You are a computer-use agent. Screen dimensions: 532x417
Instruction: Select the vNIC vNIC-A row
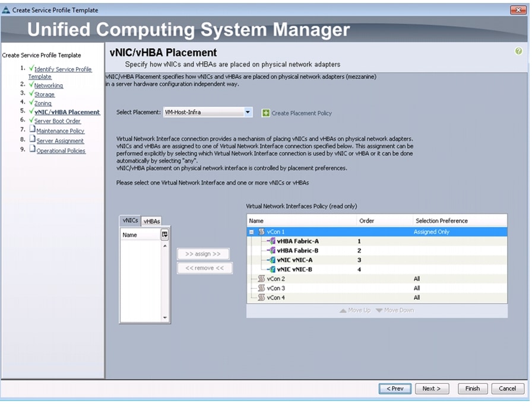(377, 260)
